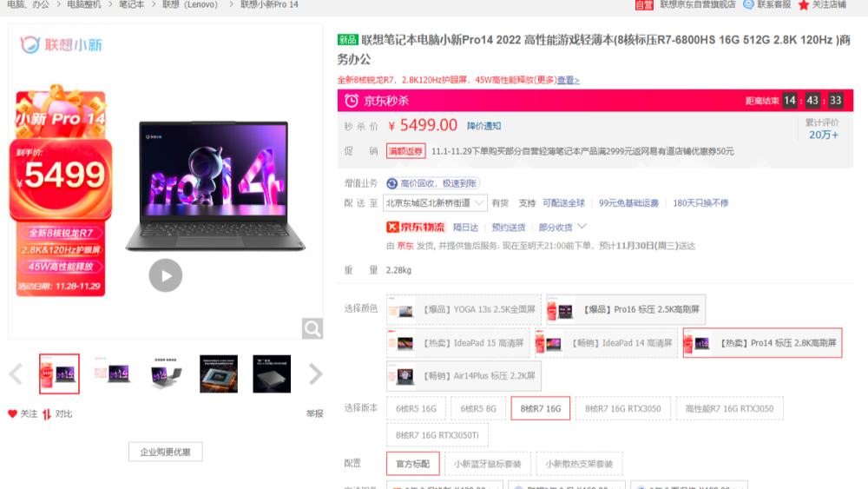This screenshot has height=489, width=868.
Task: Expand the 部分收货 delivery options chevron
Action: (x=582, y=227)
